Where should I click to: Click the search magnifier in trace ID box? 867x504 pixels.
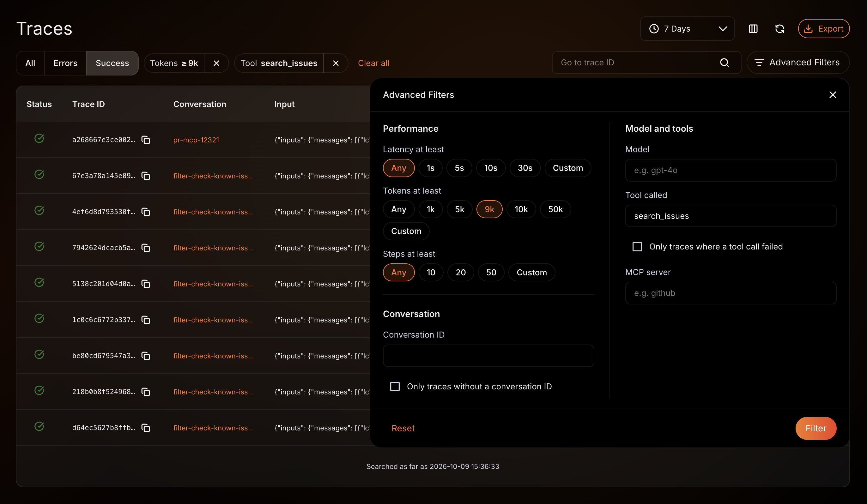click(724, 63)
